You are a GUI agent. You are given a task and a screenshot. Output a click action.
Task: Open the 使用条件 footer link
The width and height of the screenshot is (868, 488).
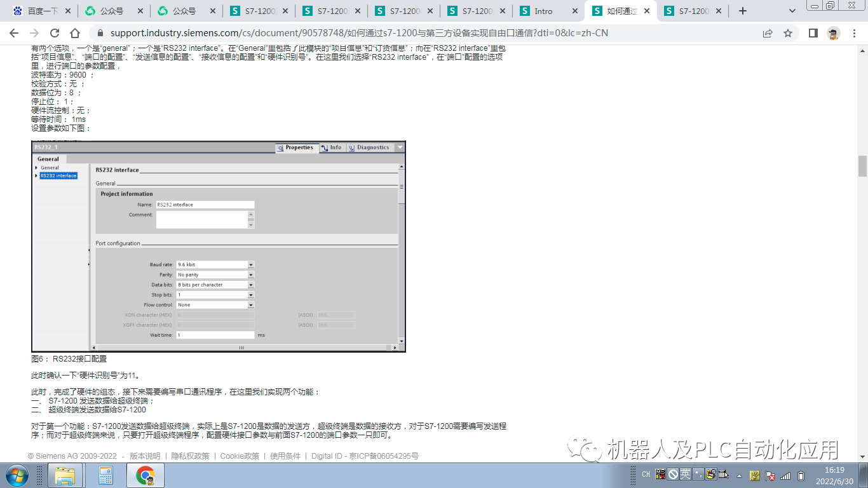pos(285,456)
